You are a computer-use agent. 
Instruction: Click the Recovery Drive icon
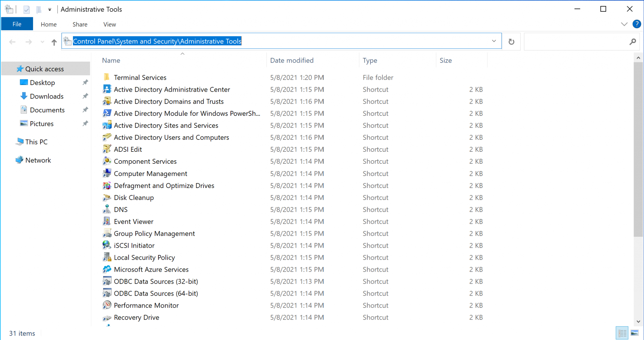(x=107, y=317)
